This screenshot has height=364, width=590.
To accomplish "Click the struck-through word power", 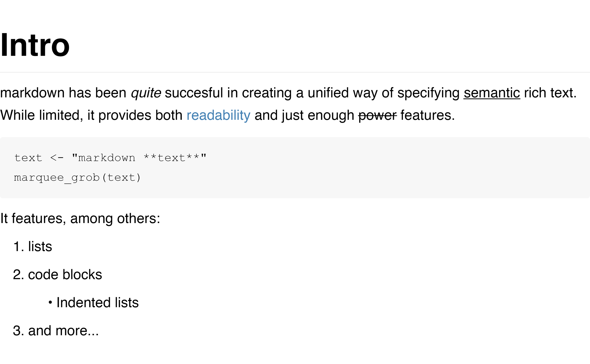I will point(377,115).
